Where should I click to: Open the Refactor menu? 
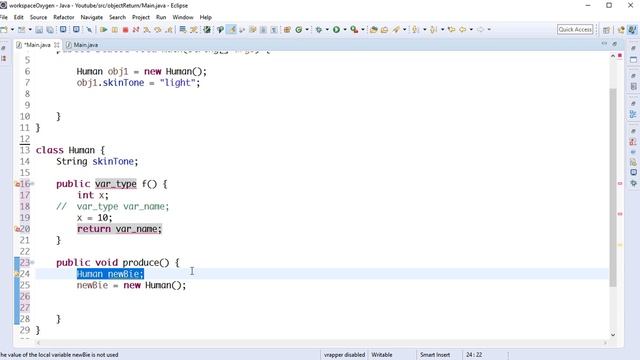64,17
